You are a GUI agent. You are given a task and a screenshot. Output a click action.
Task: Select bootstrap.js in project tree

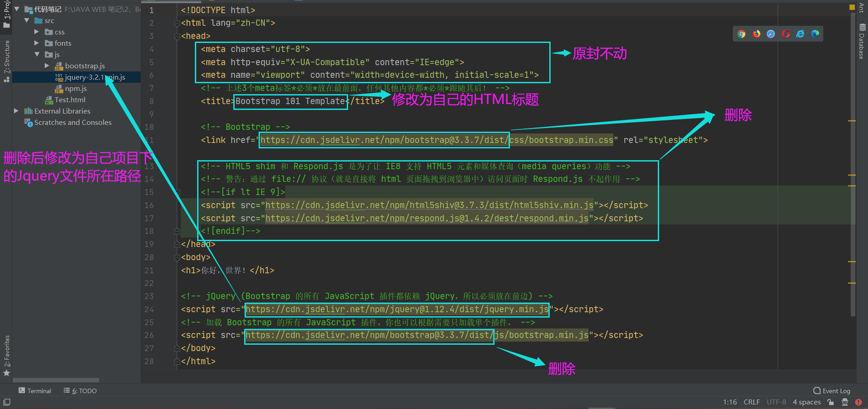[85, 66]
